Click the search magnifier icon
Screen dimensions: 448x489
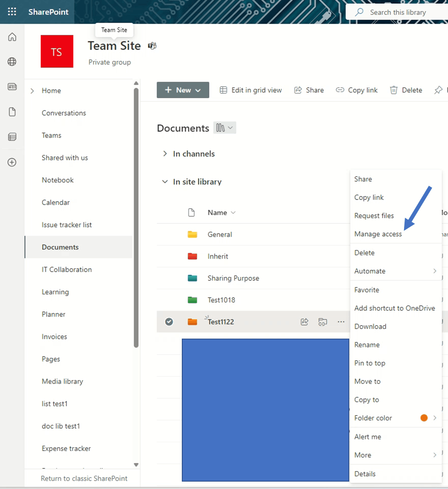[359, 12]
